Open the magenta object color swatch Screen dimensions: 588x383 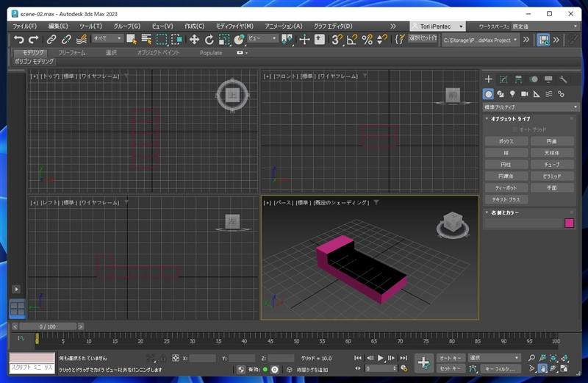(569, 223)
